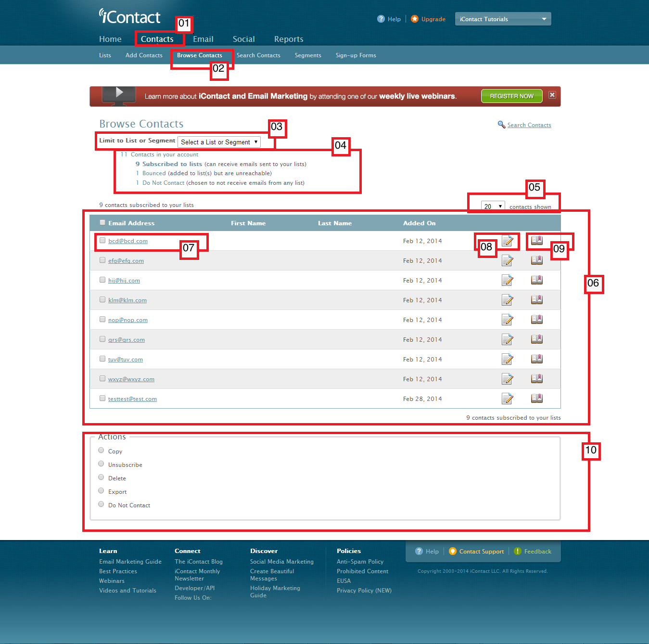Switch to the Social tab
The image size is (649, 644).
click(x=243, y=39)
